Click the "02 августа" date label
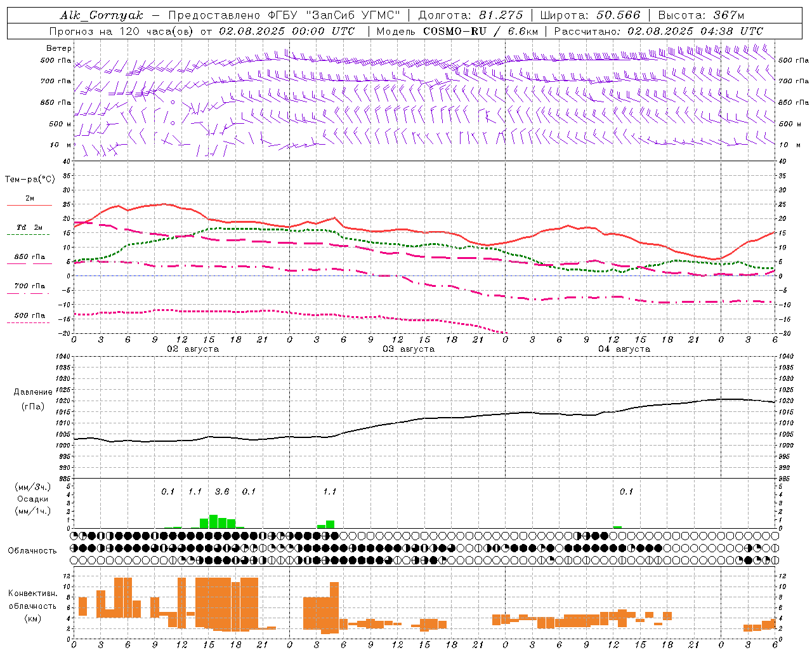 pyautogui.click(x=193, y=349)
